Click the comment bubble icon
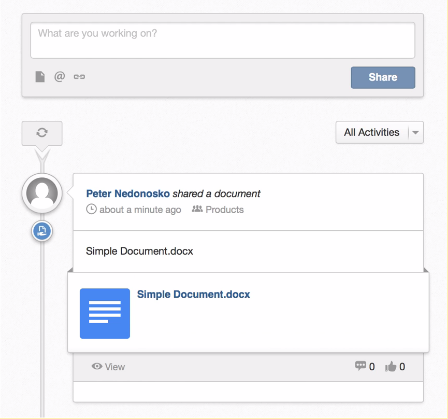 point(360,366)
